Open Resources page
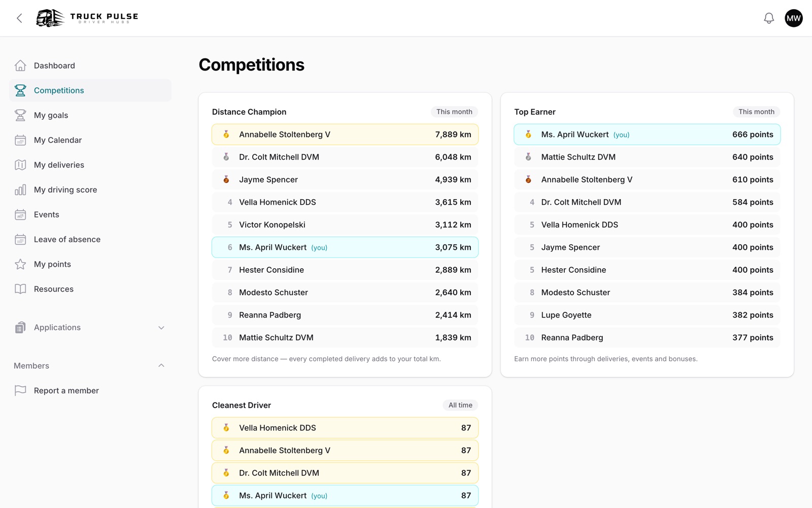Screen dimensions: 812x508 (x=90, y=289)
